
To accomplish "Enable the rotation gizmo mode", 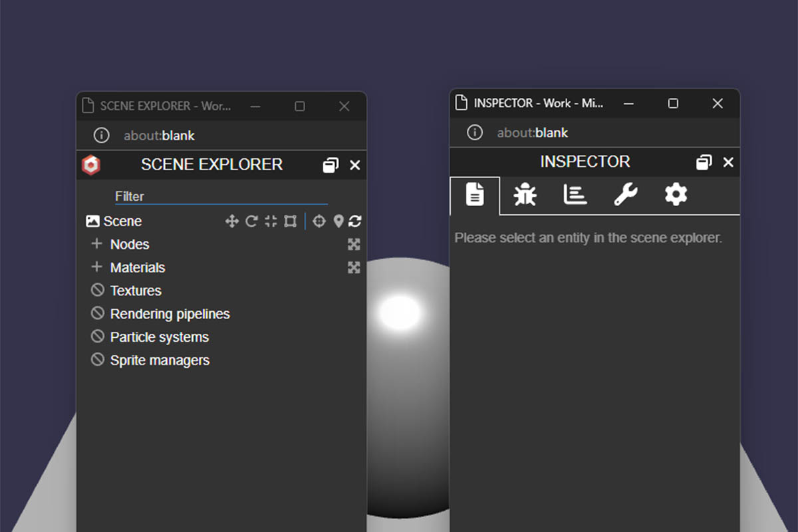I will tap(251, 221).
